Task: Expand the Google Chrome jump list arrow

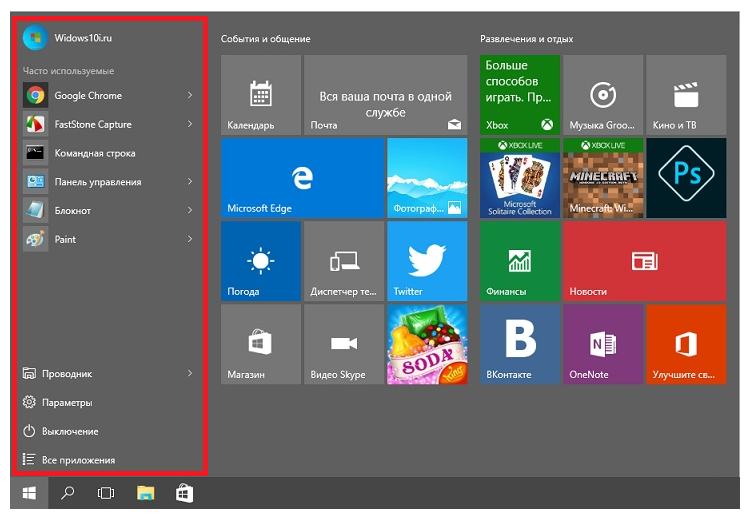Action: coord(190,96)
